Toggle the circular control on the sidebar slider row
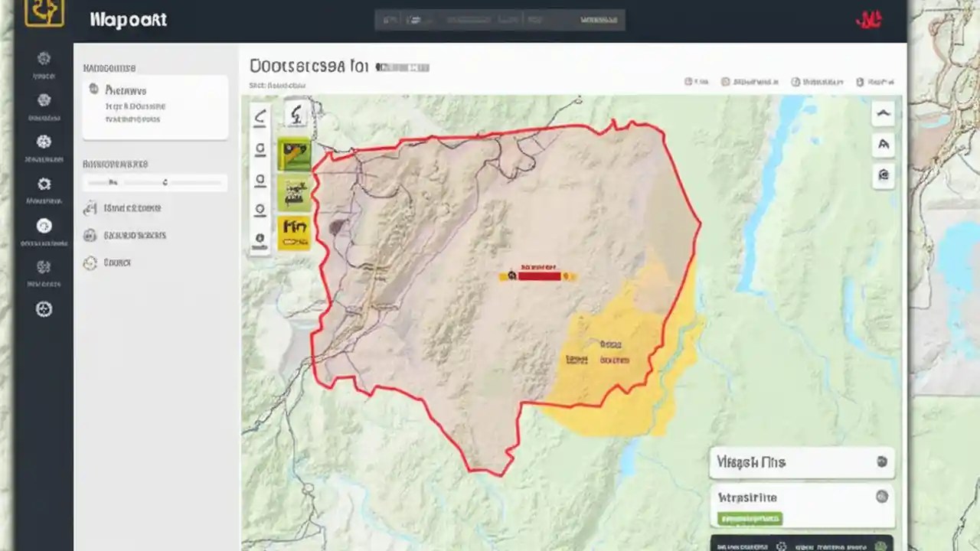The width and height of the screenshot is (980, 551). click(x=165, y=182)
